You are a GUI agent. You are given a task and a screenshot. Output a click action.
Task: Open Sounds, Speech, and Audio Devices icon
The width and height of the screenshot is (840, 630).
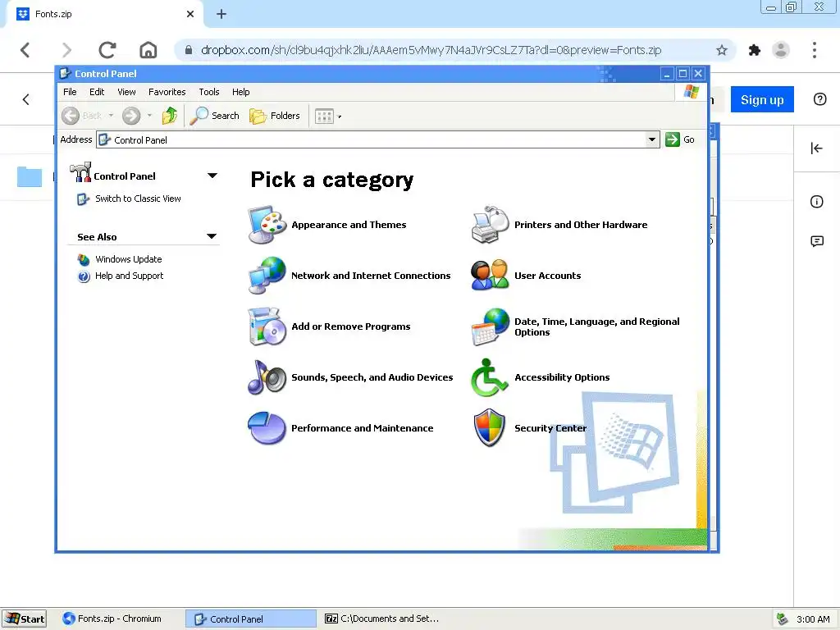pos(267,377)
